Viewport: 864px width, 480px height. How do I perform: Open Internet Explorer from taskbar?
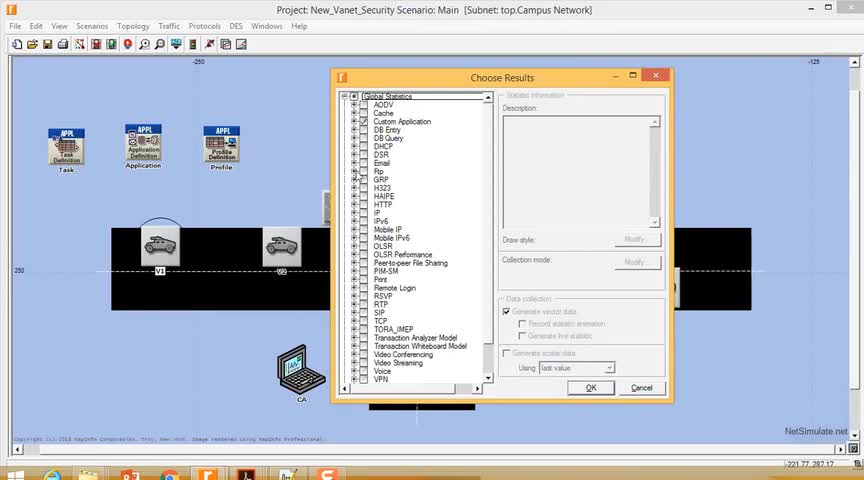tap(52, 475)
